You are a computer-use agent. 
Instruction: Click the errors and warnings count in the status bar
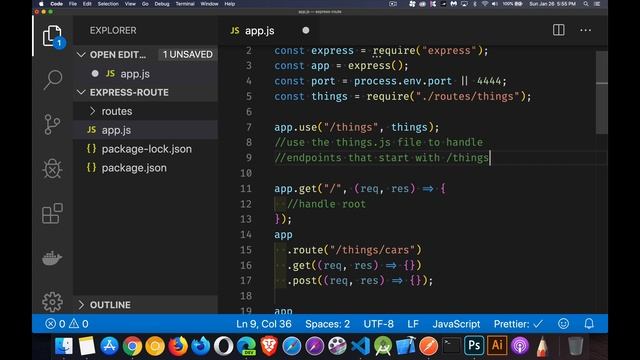pos(67,324)
